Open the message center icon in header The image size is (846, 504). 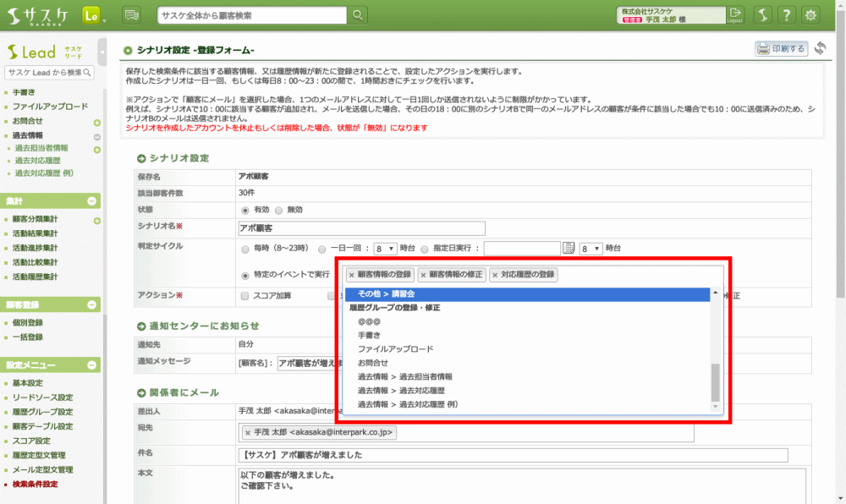[131, 15]
